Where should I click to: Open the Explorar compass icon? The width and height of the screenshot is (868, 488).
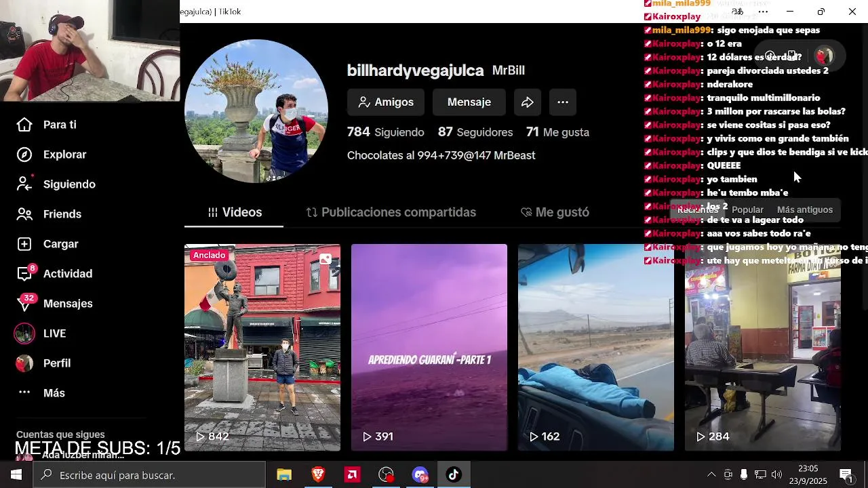click(x=24, y=155)
